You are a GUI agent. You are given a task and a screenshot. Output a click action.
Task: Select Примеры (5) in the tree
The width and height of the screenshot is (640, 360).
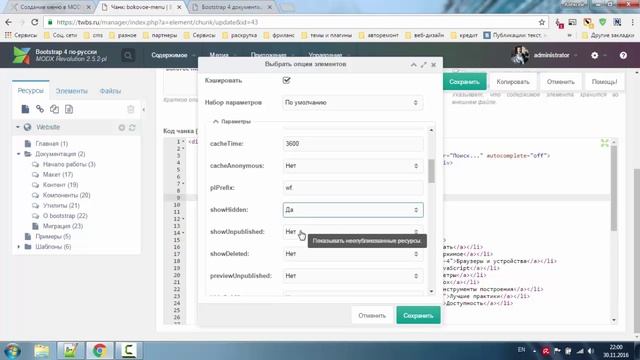(x=53, y=236)
